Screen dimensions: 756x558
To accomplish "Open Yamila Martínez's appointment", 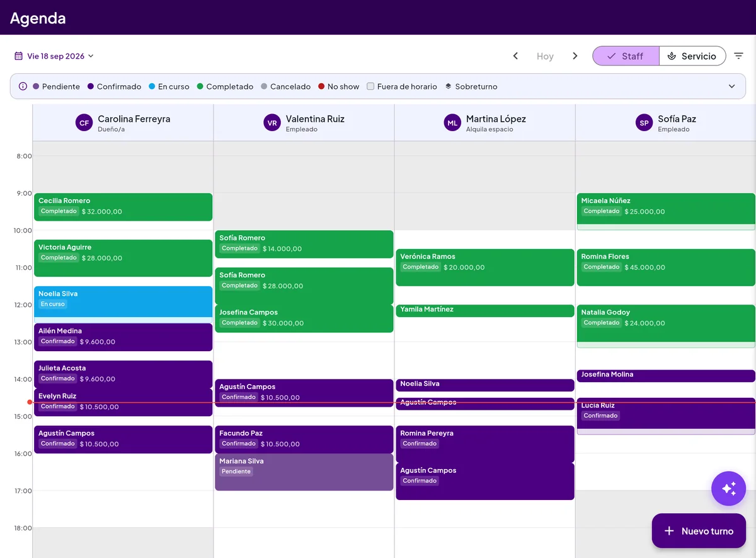I will 485,311.
